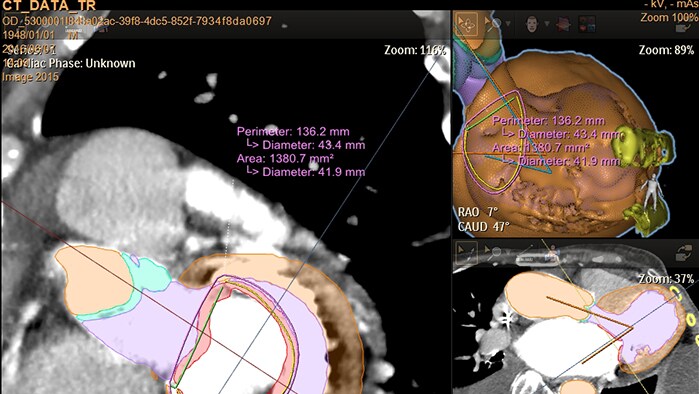
Task: Click the 'Zoom: 116%' label in main view
Action: coord(415,50)
